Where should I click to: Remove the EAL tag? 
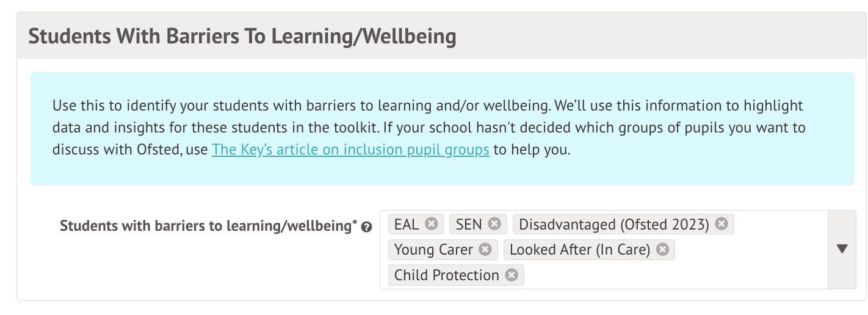(x=432, y=224)
